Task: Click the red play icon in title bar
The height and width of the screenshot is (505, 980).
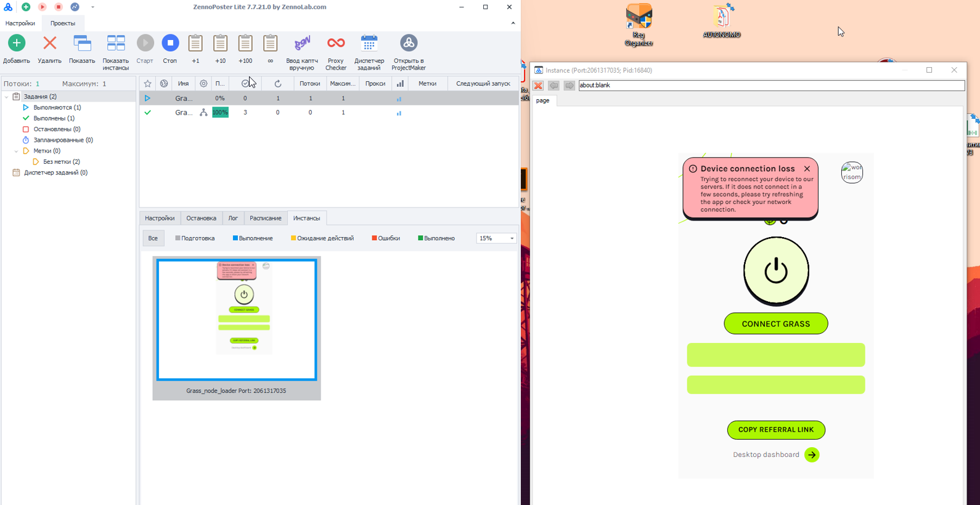Action: click(x=42, y=7)
